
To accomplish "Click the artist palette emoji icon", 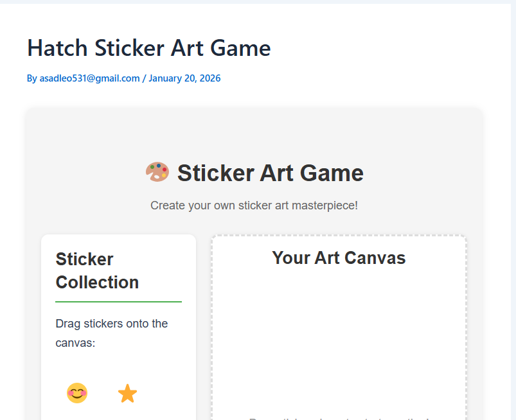I will coord(157,172).
